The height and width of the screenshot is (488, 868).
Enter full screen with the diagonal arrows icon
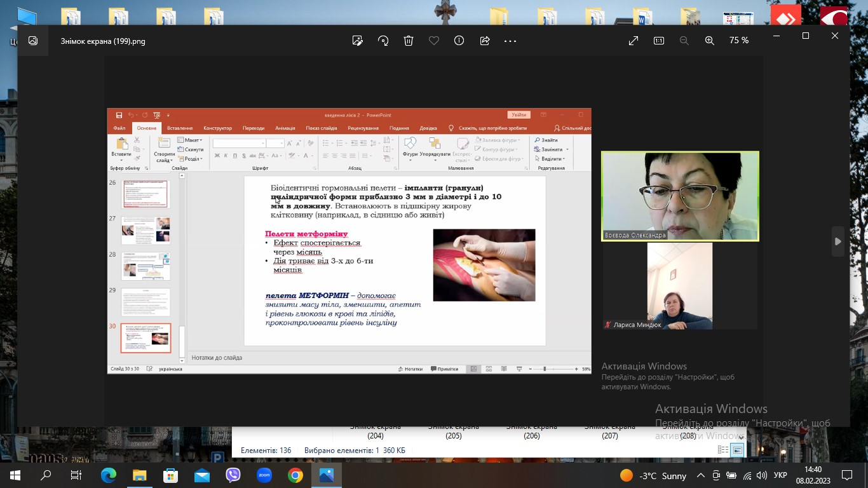(x=634, y=41)
